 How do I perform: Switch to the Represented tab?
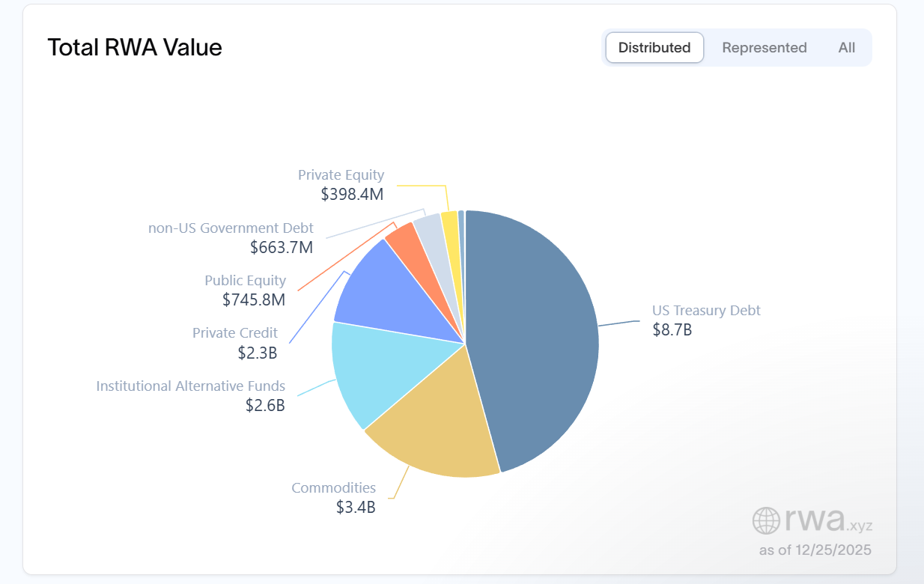click(764, 48)
